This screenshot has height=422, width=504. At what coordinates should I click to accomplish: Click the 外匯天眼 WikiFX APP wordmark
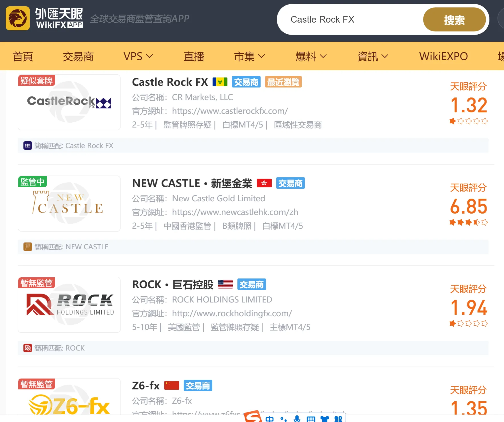(x=59, y=18)
